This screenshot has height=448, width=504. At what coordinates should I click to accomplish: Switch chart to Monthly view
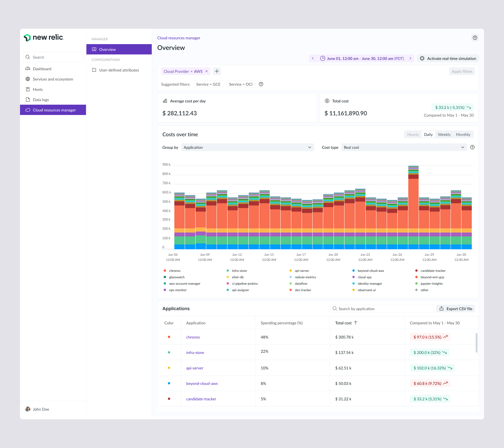click(x=463, y=134)
